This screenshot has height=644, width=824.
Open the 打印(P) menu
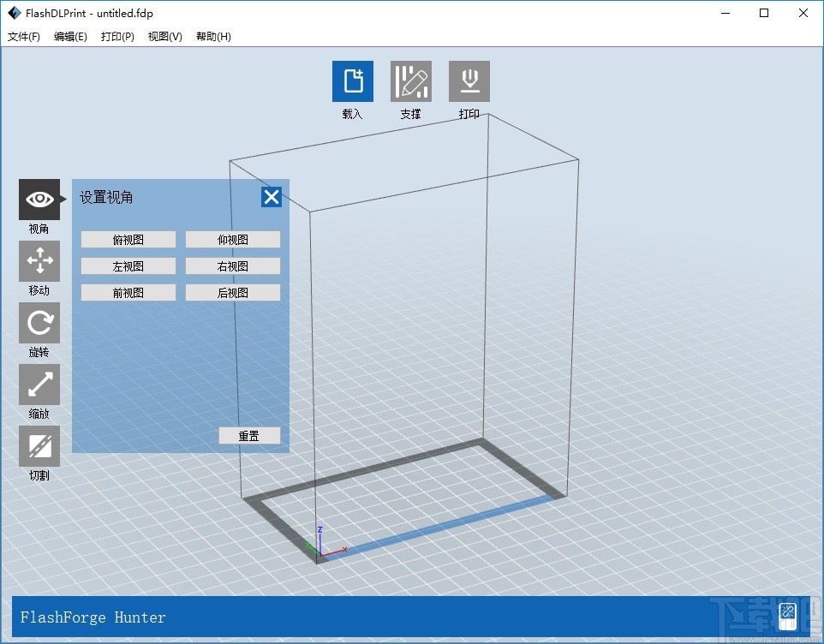click(117, 36)
